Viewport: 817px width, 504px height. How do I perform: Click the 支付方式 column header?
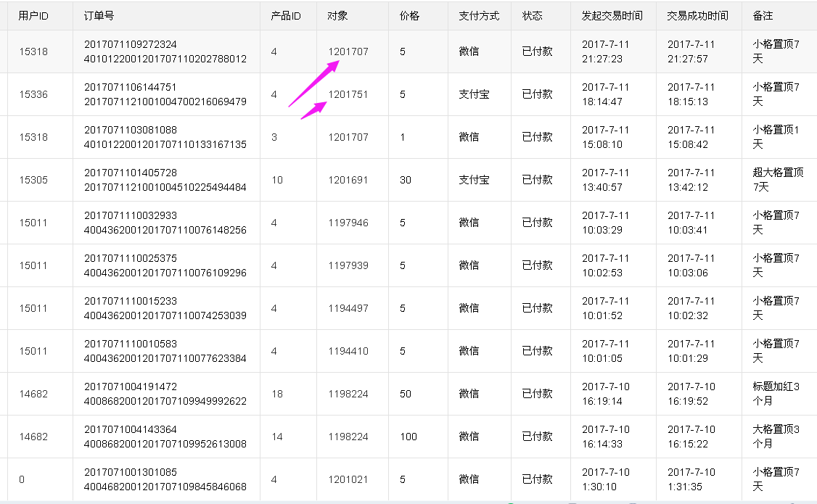click(x=479, y=16)
